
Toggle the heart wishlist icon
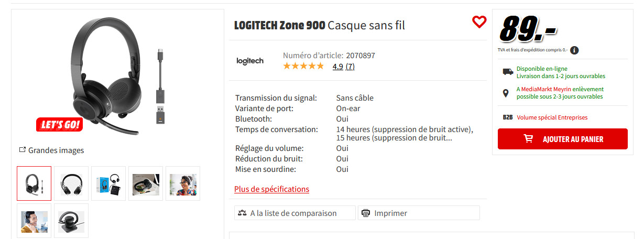coord(479,22)
